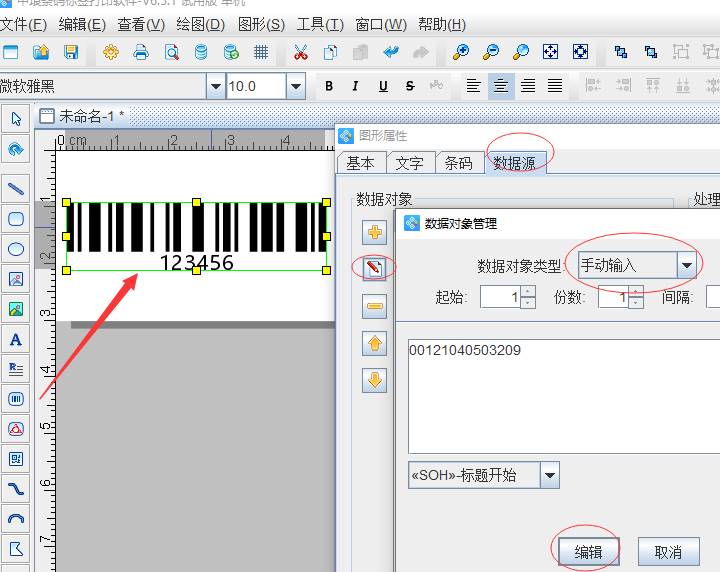This screenshot has height=572, width=720.
Task: Click the zoom in magnifier icon
Action: pyautogui.click(x=461, y=52)
